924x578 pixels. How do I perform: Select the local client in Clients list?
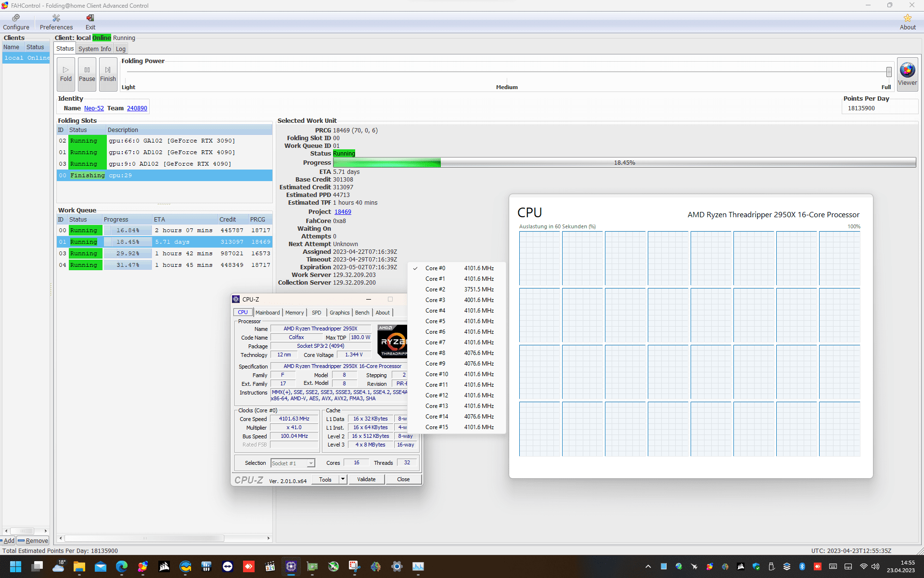click(x=26, y=58)
